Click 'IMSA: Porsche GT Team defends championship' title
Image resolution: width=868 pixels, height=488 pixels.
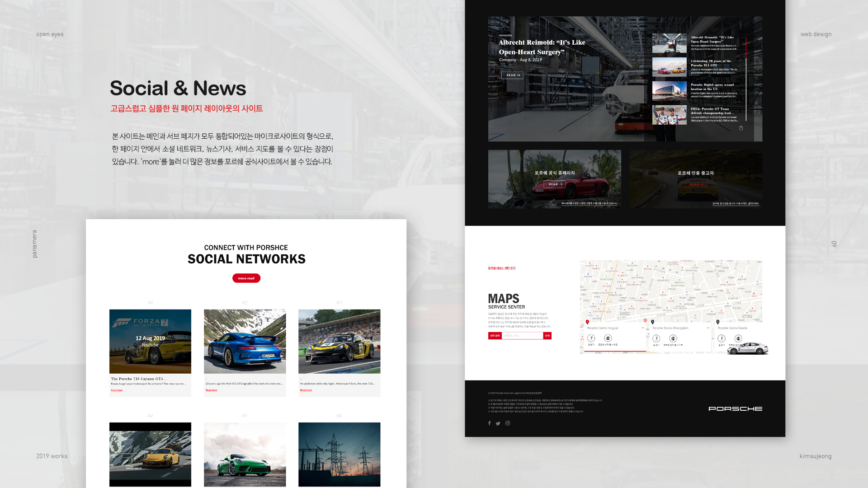[712, 111]
